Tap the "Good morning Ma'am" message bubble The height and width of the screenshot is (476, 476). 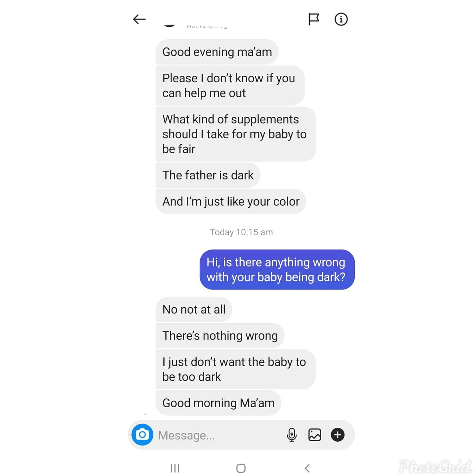tap(218, 403)
